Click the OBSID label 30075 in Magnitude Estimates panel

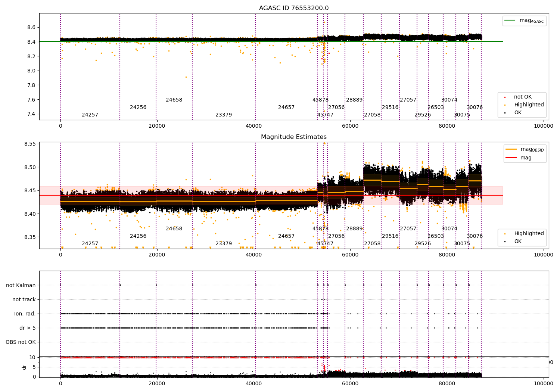(x=462, y=244)
